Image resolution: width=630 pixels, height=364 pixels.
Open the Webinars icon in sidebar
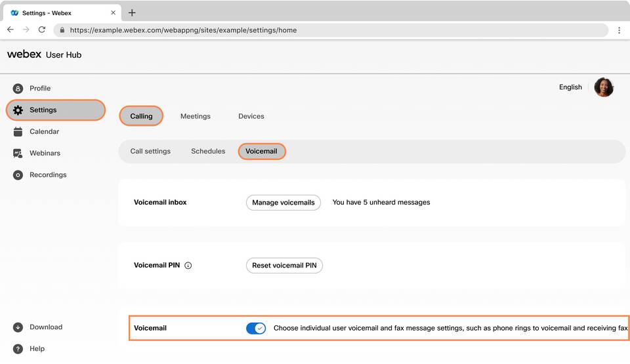click(x=18, y=153)
